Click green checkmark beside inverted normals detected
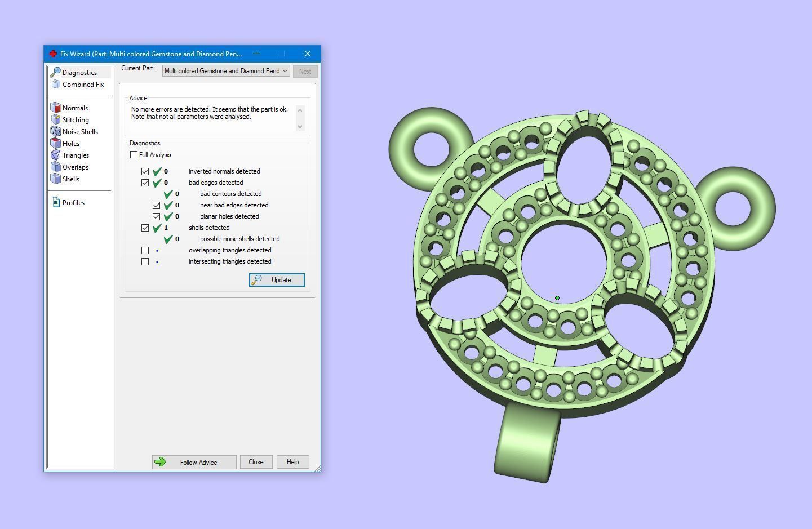Viewport: 812px width, 529px height. click(157, 171)
